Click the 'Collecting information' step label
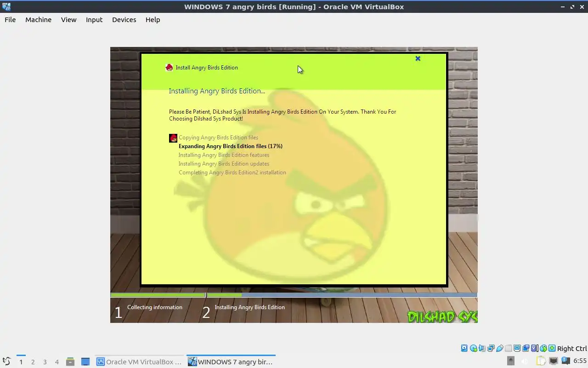This screenshot has height=368, width=588. [x=155, y=307]
